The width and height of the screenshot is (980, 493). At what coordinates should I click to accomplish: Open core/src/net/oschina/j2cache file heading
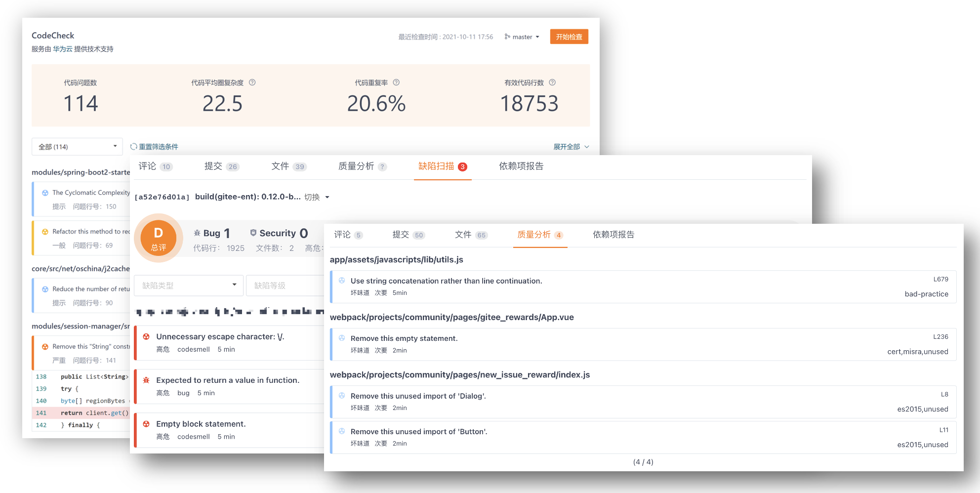click(81, 269)
